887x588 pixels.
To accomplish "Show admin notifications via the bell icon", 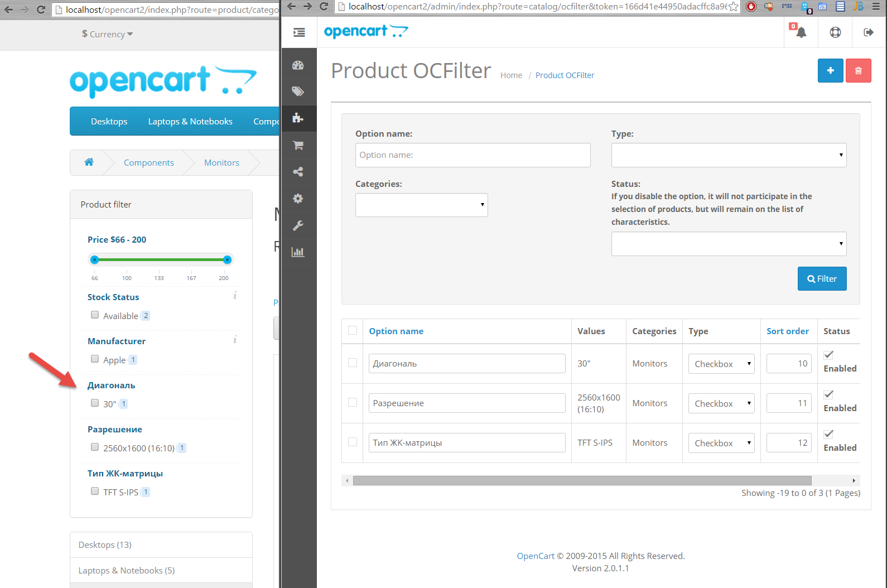I will (801, 32).
